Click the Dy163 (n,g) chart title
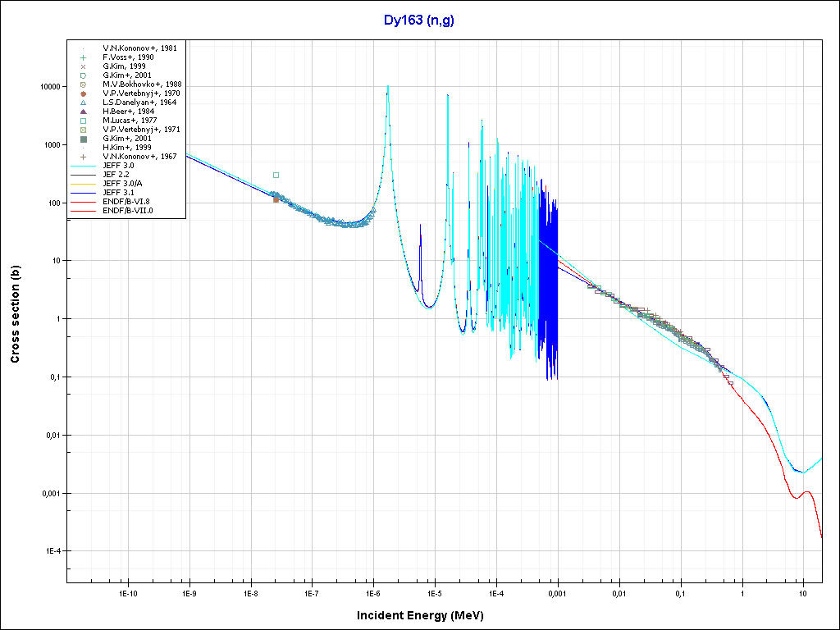The image size is (840, 630). [x=419, y=20]
